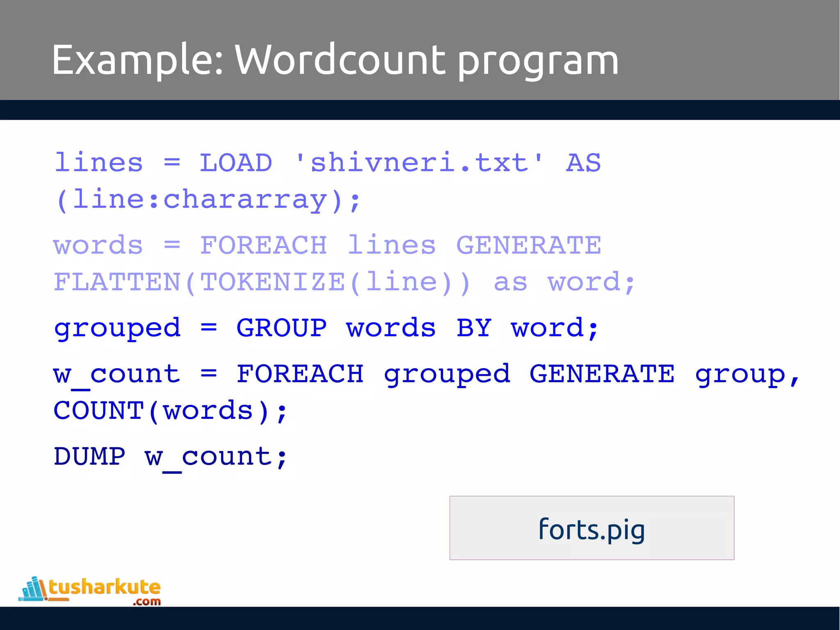
Task: Click the '(line:chararray);' text
Action: 208,200
